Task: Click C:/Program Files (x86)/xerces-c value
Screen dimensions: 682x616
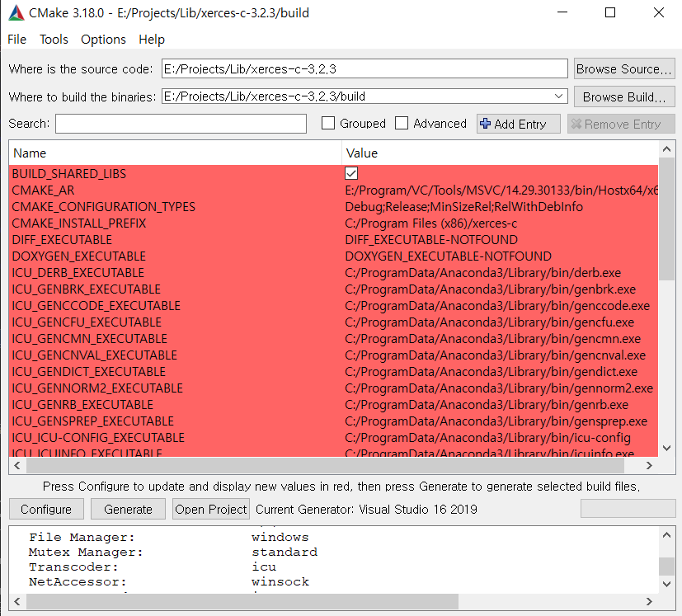Action: tap(431, 223)
